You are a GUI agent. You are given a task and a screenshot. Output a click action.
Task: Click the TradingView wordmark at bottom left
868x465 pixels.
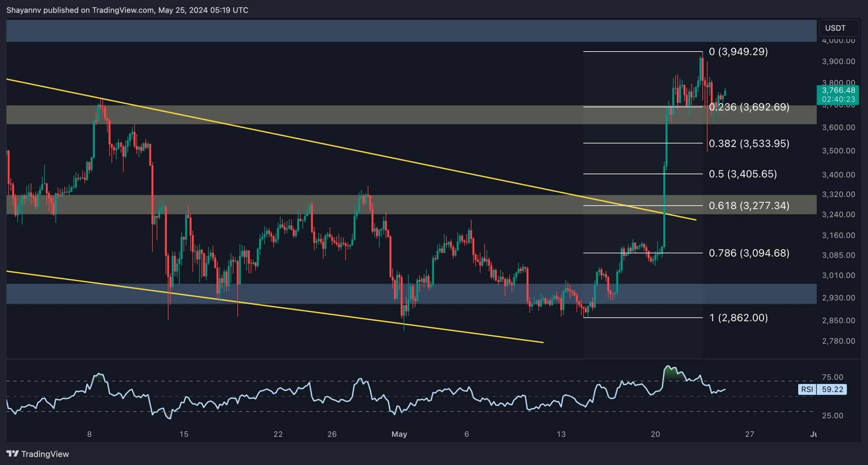[x=45, y=454]
